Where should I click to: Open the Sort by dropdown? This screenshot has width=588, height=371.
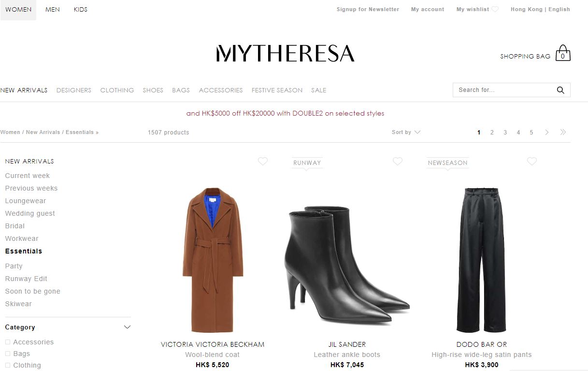point(406,132)
